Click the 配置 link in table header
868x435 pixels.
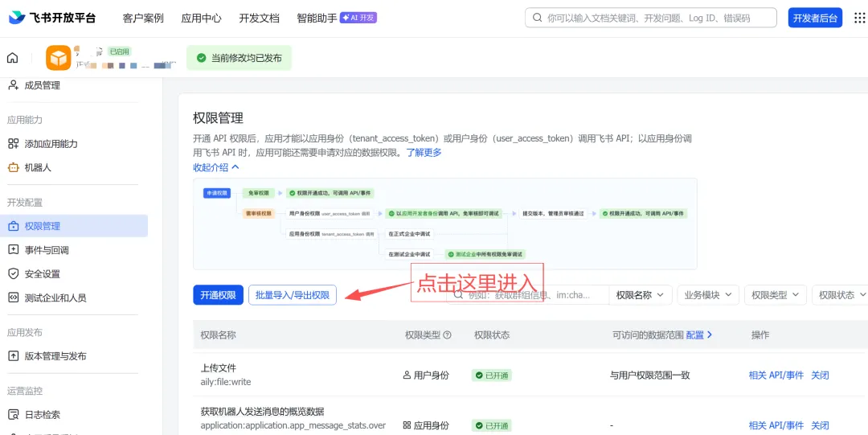point(699,335)
